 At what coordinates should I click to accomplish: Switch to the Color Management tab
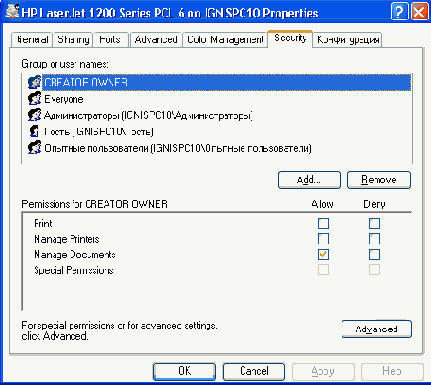(x=225, y=40)
